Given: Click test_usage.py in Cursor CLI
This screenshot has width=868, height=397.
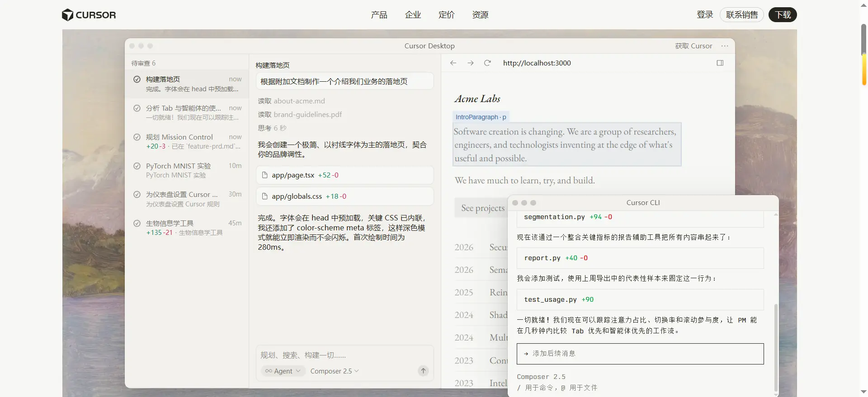Looking at the screenshot, I should click(550, 300).
